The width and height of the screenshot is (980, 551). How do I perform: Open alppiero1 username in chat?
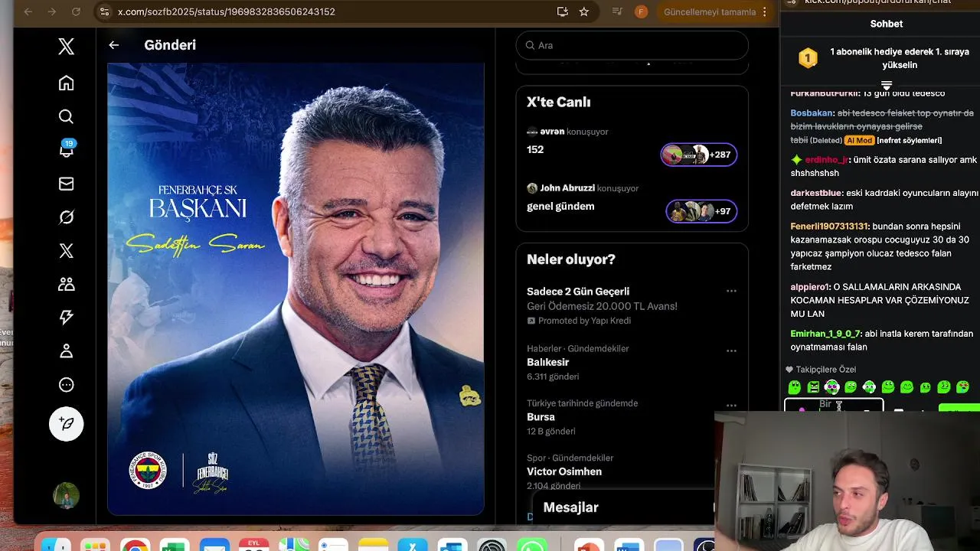[x=810, y=287]
